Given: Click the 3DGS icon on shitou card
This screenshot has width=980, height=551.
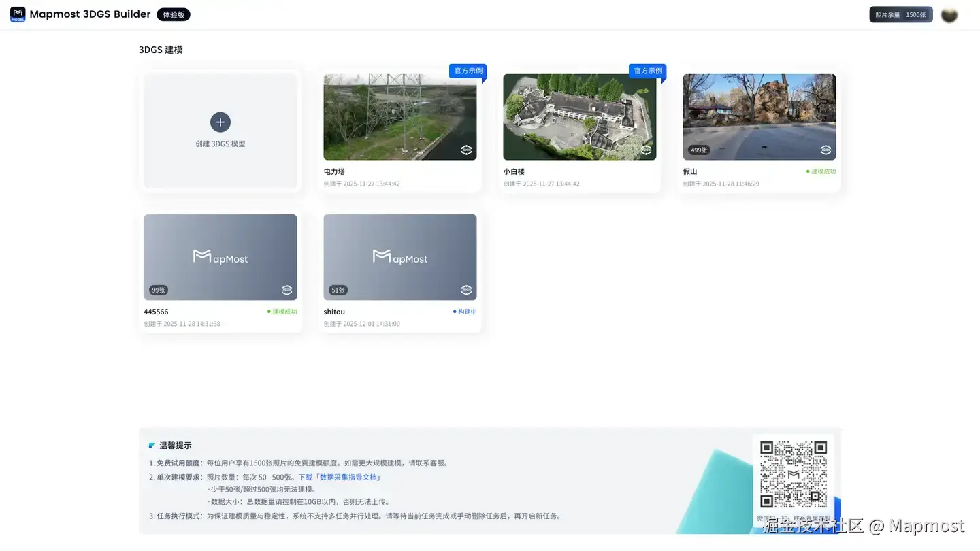Looking at the screenshot, I should (466, 290).
